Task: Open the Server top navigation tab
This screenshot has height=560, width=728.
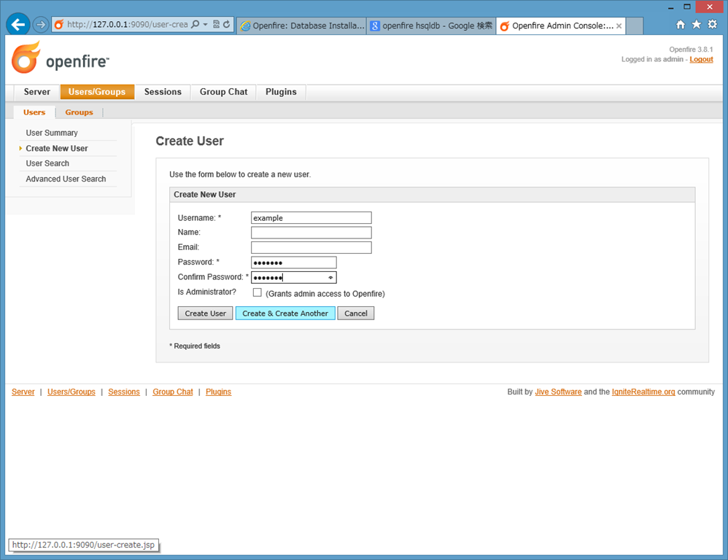Action: pos(37,92)
